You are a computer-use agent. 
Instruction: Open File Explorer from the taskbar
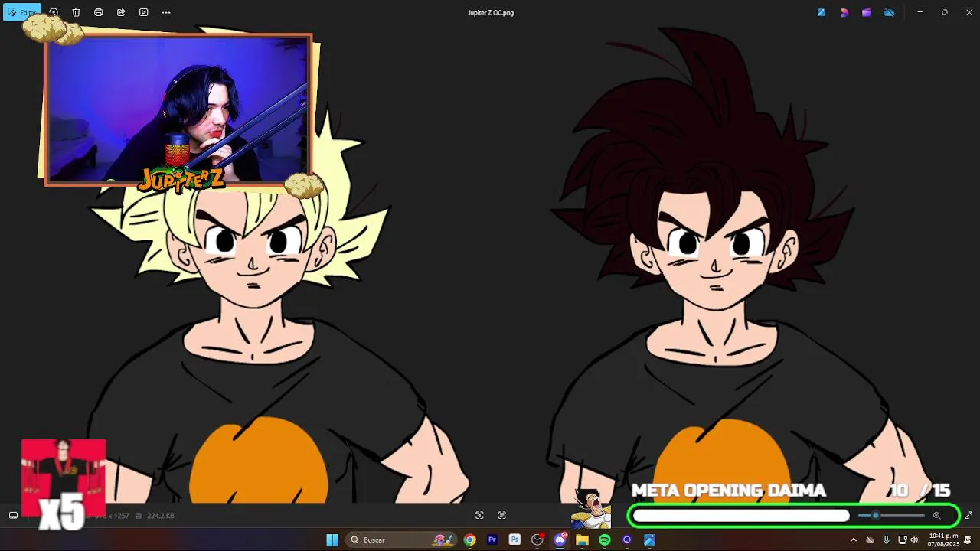pyautogui.click(x=582, y=540)
